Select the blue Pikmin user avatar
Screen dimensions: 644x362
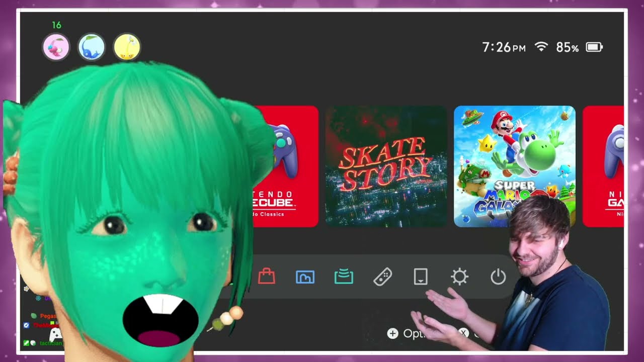pyautogui.click(x=91, y=47)
